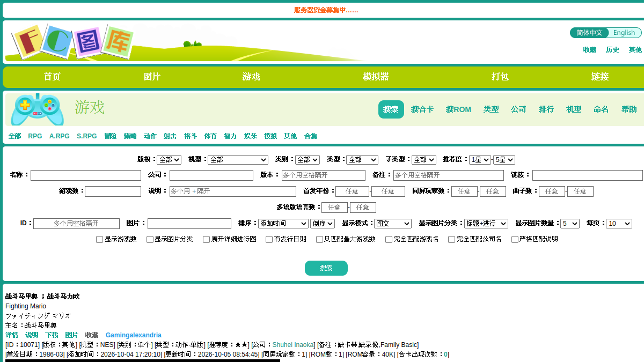
Task: Click the FC图库 site logo
Action: 72,41
